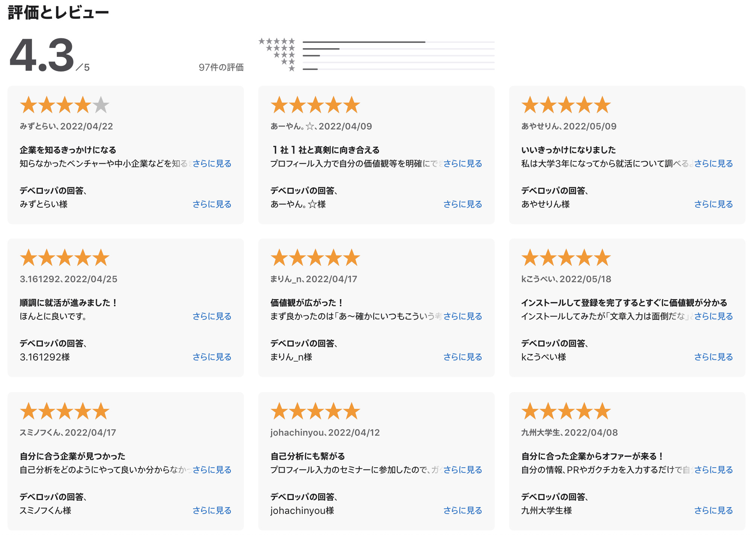Screen dimensions: 756x535
Task: Show more of まりん_n's review text
Action: point(462,316)
